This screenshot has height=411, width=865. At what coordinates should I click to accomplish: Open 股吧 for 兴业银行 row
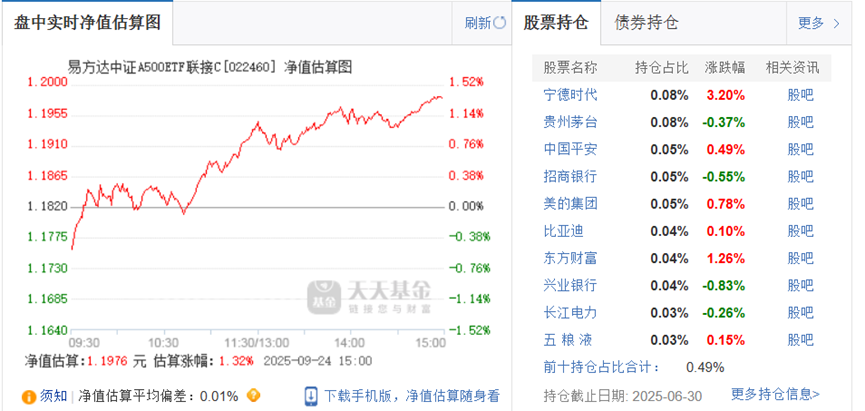(x=800, y=285)
